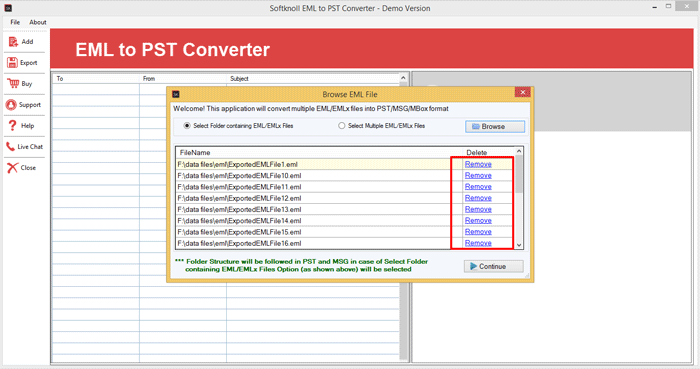The height and width of the screenshot is (369, 700).
Task: Select row ExportedEMLFile16.eml file name
Action: [239, 243]
